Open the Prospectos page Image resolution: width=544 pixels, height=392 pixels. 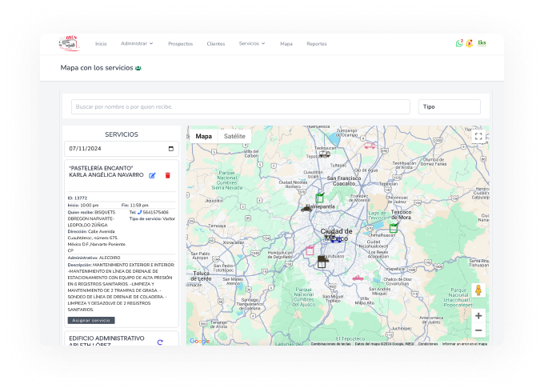(x=180, y=43)
